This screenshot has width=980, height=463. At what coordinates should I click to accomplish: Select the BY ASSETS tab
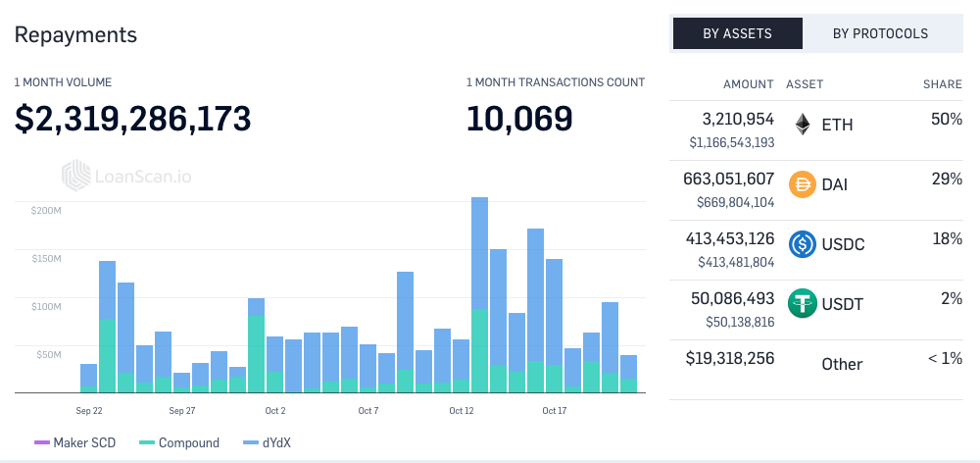coord(738,33)
